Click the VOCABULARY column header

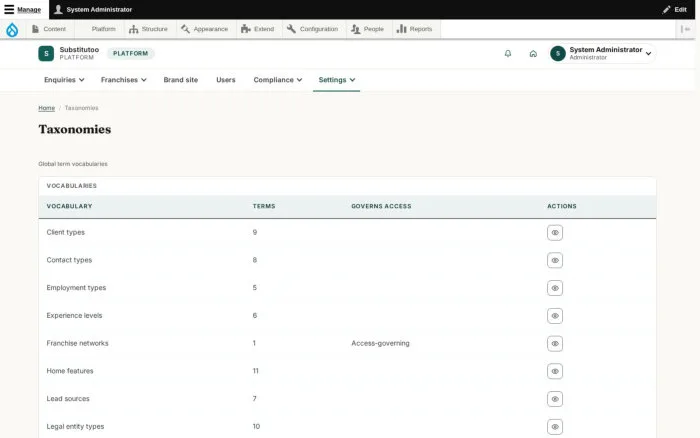(69, 206)
